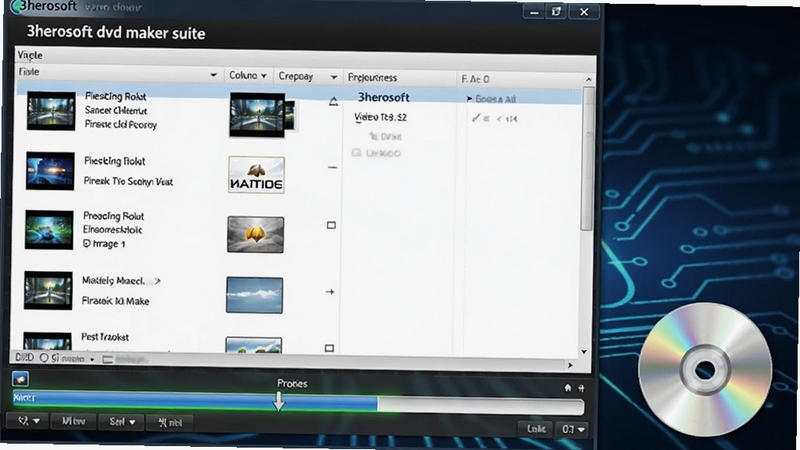Viewport: 800px width, 450px height.
Task: Click the plus icon beside the sky thumbnail
Action: click(330, 292)
